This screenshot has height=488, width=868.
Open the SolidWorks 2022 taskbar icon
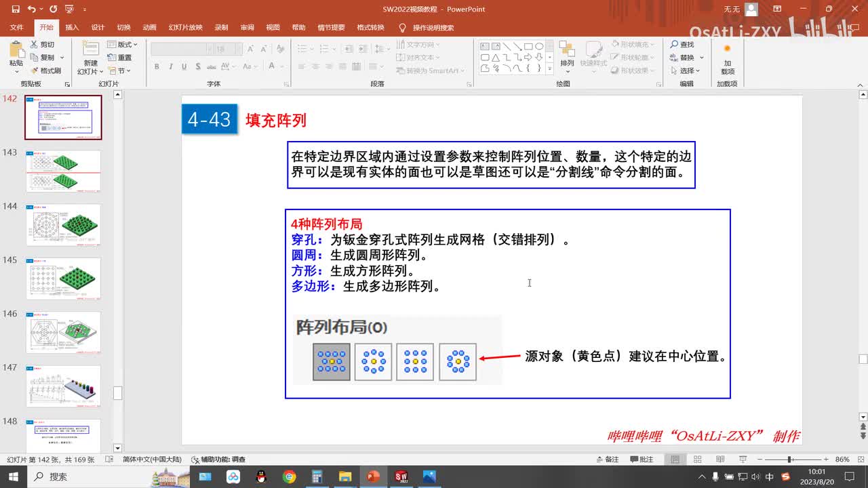[401, 476]
